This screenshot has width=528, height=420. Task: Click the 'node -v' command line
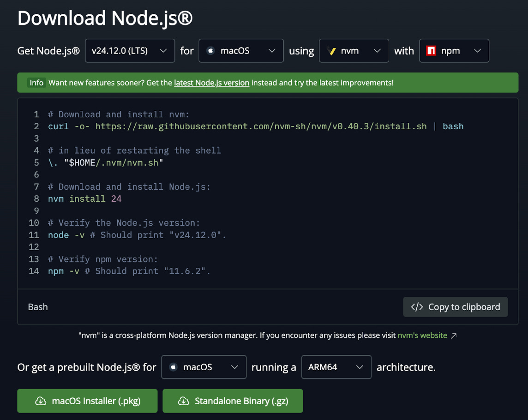coord(137,235)
